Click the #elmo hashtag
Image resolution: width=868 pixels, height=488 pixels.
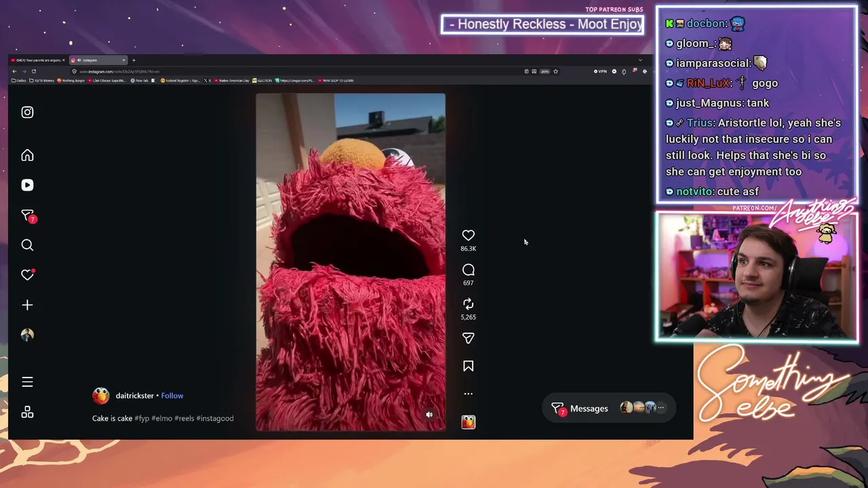click(x=161, y=418)
